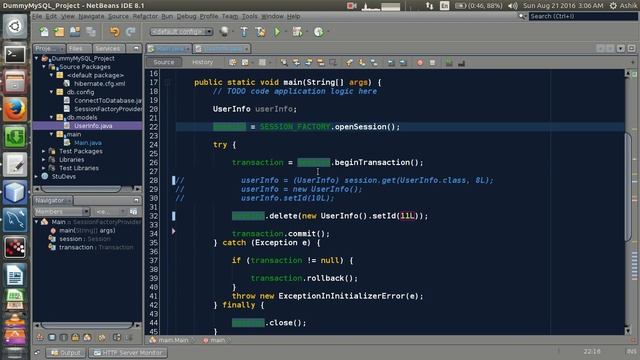This screenshot has height=360, width=640.
Task: Undo the last edit via toolbar
Action: click(x=115, y=31)
